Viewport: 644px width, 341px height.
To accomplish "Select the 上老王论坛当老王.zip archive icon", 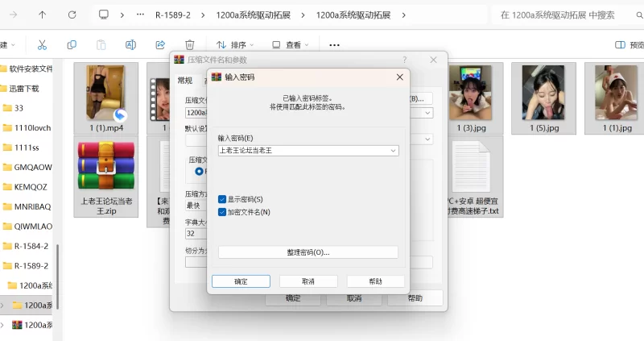I will (x=106, y=164).
